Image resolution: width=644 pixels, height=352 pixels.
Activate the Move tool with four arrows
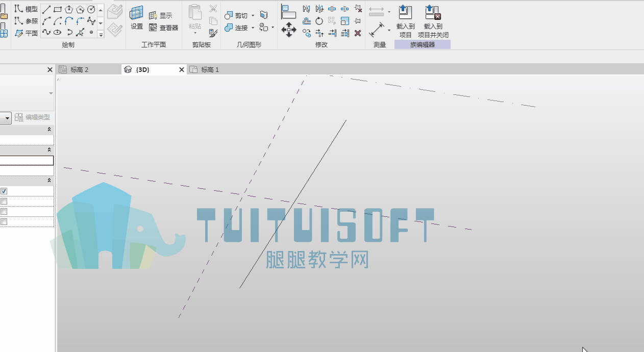289,30
